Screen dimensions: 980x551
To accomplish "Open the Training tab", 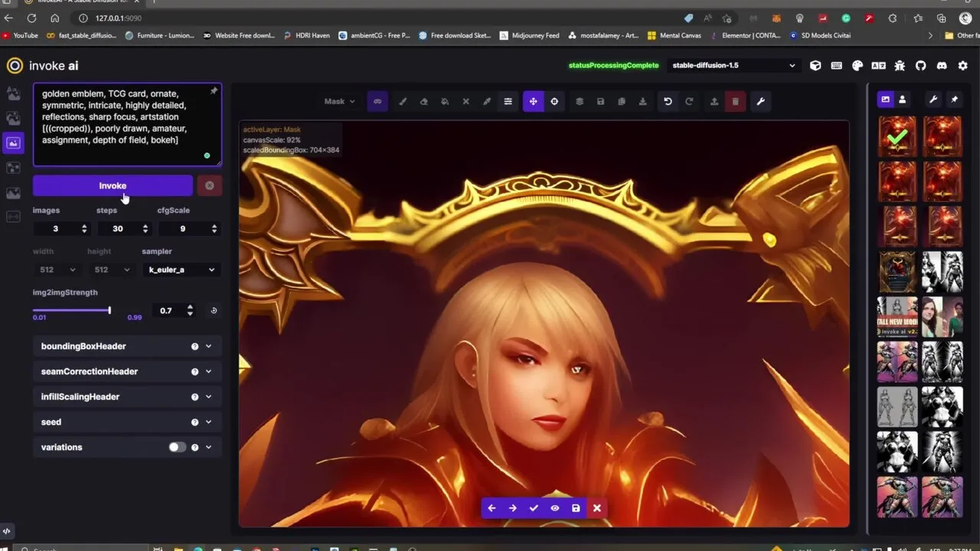I will pyautogui.click(x=13, y=217).
